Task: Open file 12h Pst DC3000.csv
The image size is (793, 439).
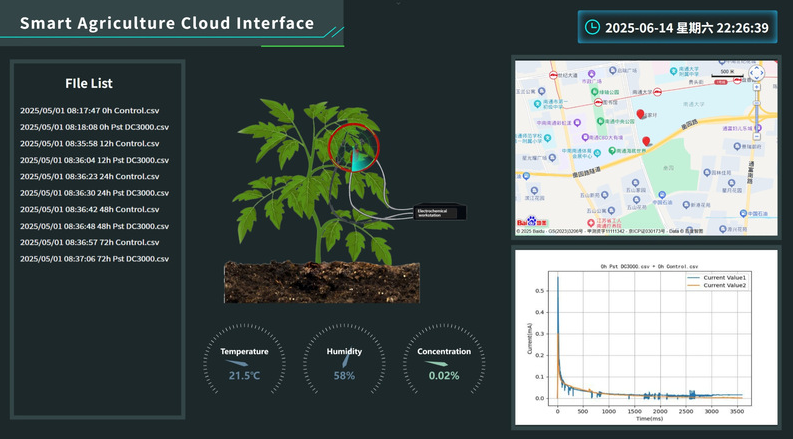Action: (95, 160)
